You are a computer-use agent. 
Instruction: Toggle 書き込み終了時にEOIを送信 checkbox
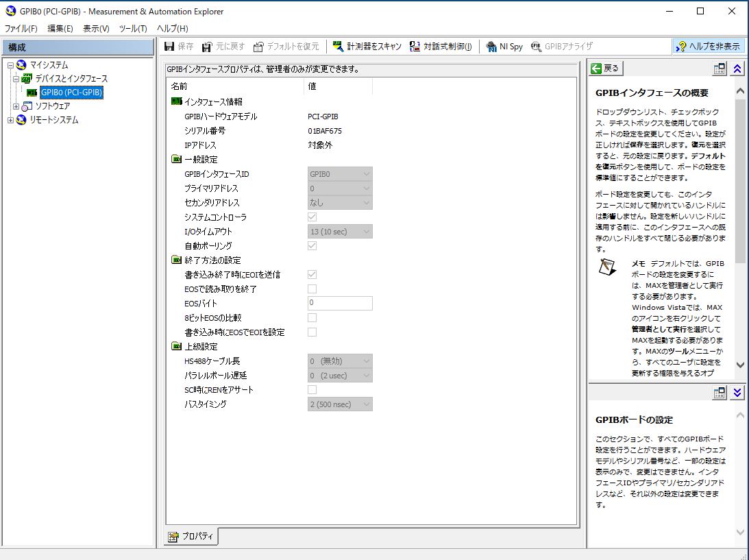click(312, 274)
